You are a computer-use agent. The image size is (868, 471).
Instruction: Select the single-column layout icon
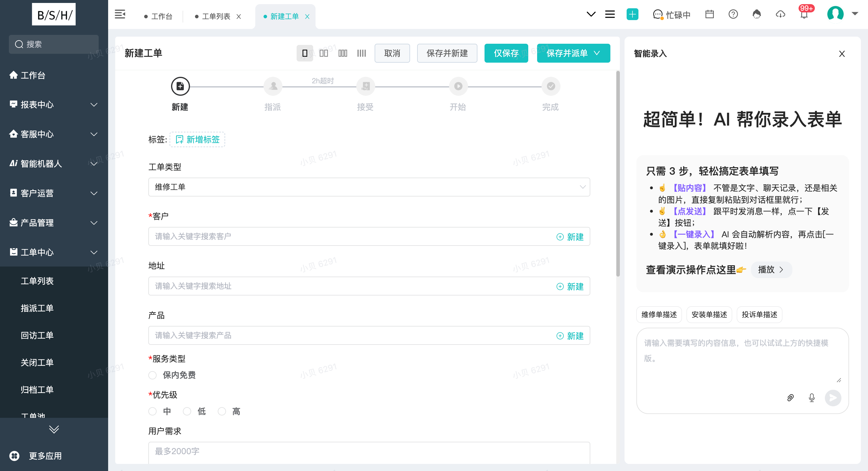305,53
